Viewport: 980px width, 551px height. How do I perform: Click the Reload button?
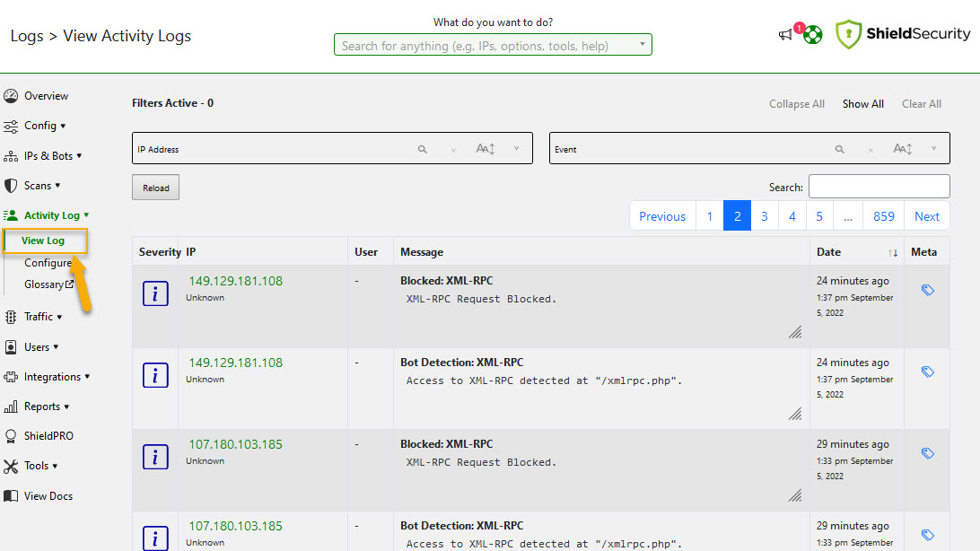[x=155, y=187]
